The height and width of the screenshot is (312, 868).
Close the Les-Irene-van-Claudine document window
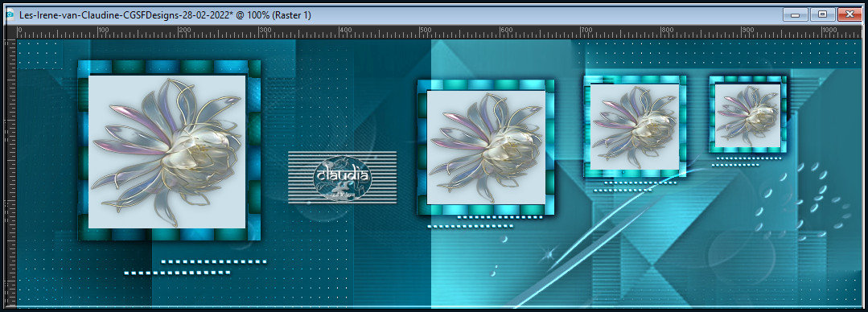(x=849, y=15)
